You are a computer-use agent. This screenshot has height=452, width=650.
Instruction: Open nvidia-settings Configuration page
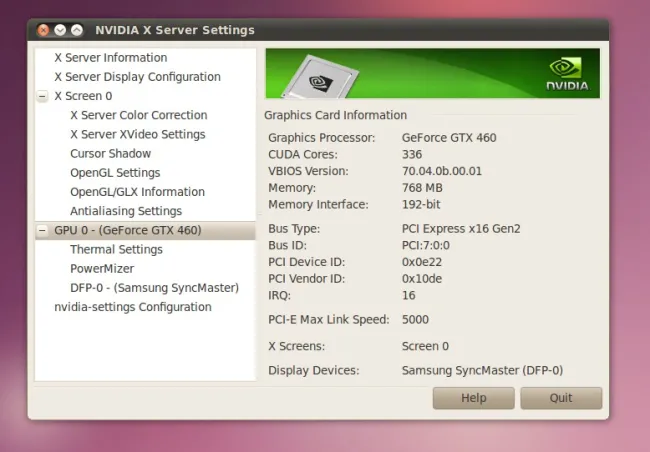click(133, 307)
